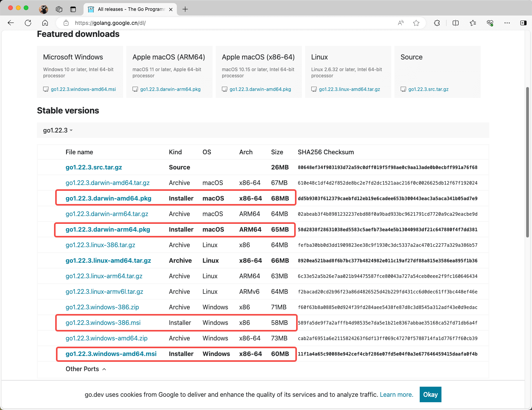This screenshot has height=410, width=532.
Task: Download featured go1.22.3.linux-amd64.tar.gz for Linux
Action: point(349,89)
